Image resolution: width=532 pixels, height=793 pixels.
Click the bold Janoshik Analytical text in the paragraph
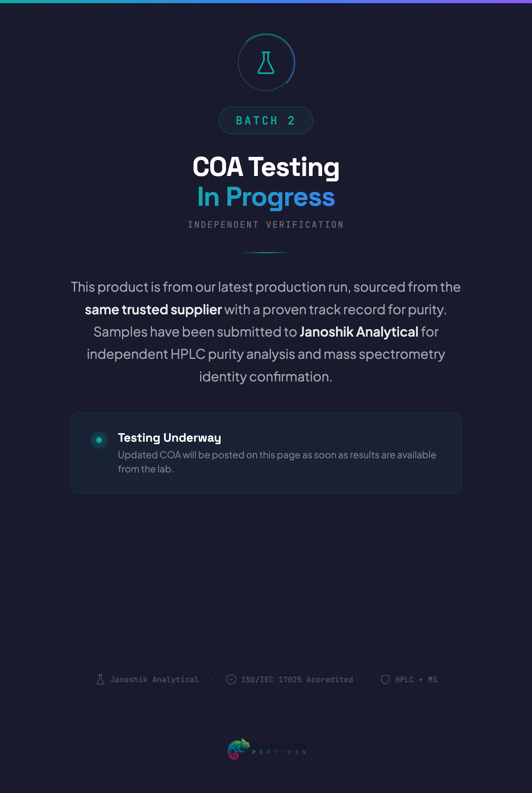point(359,332)
